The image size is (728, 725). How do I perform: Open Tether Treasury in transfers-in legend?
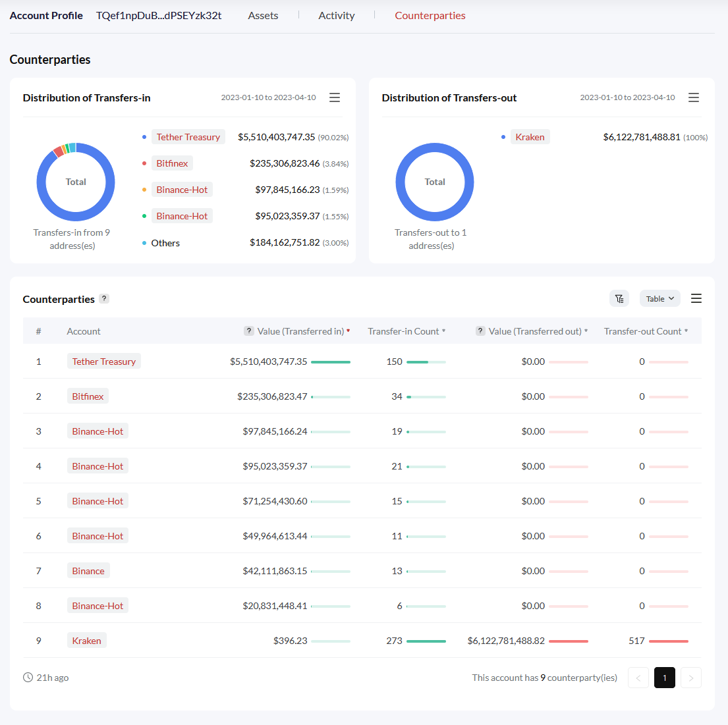point(188,137)
